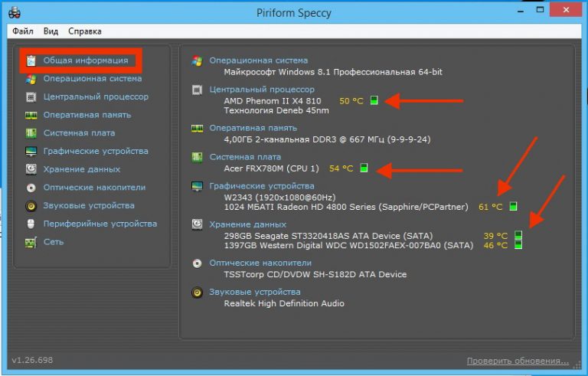Click the green temperature indicator beside 61 °C
588x376 pixels.
(x=513, y=206)
